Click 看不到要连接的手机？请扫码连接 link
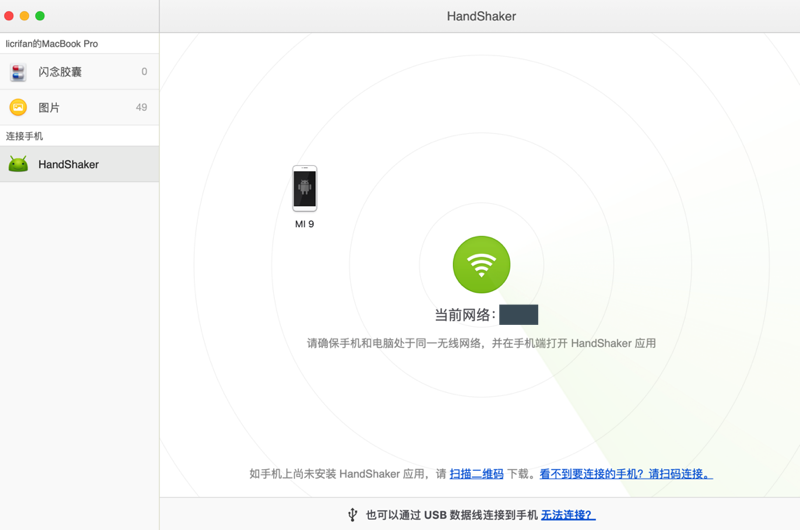 (626, 474)
